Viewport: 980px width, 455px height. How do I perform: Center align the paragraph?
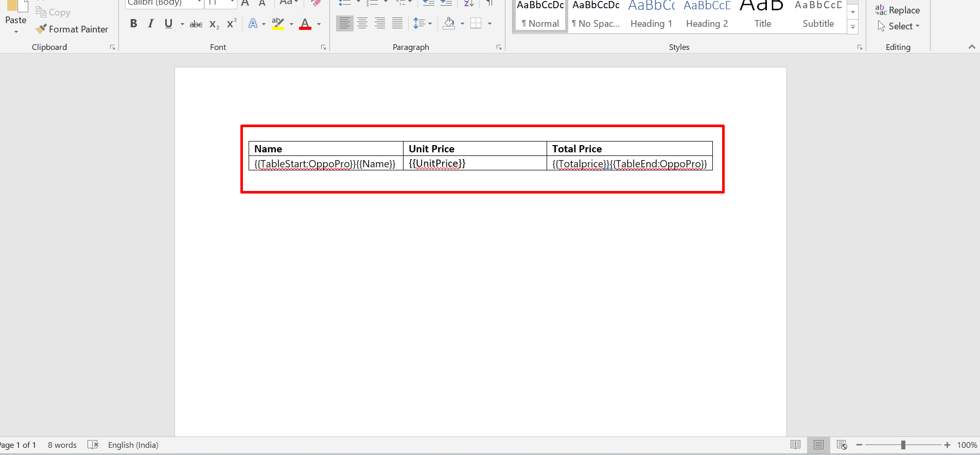tap(362, 24)
